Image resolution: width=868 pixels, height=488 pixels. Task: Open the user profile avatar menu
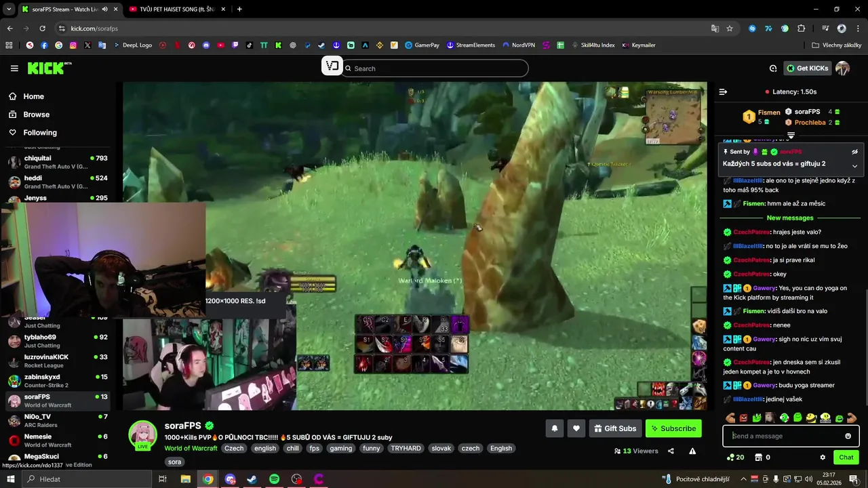point(843,68)
